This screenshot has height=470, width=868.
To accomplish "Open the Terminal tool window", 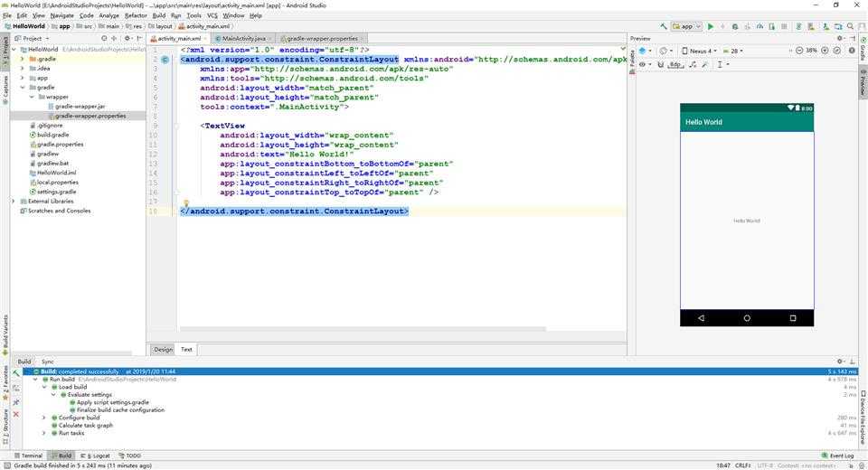I will tap(28, 456).
